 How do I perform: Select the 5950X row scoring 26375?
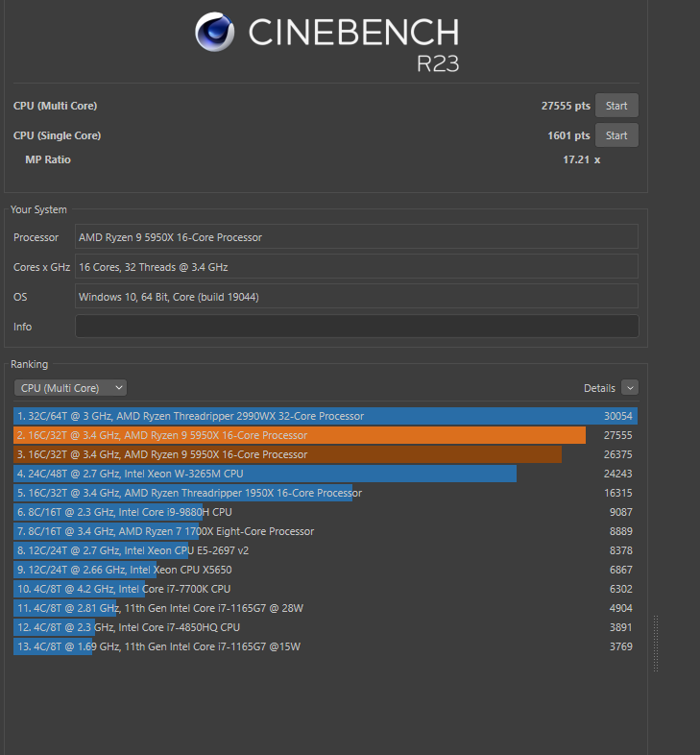click(x=326, y=454)
